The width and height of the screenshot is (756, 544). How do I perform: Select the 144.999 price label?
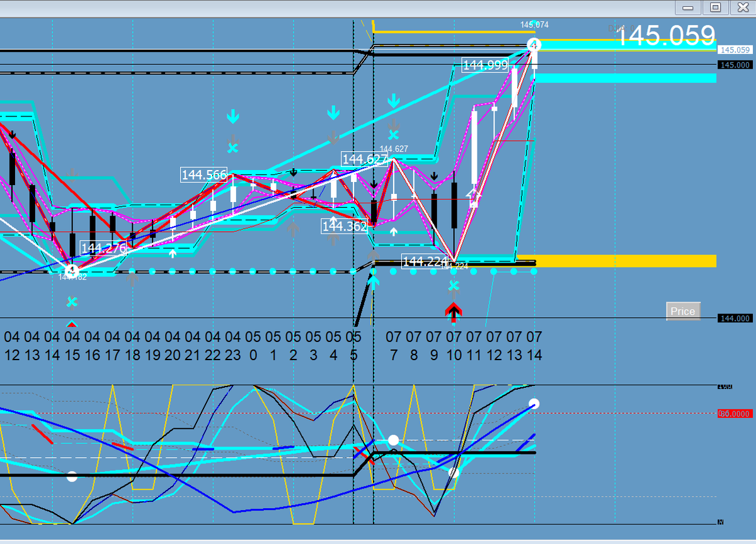click(485, 65)
